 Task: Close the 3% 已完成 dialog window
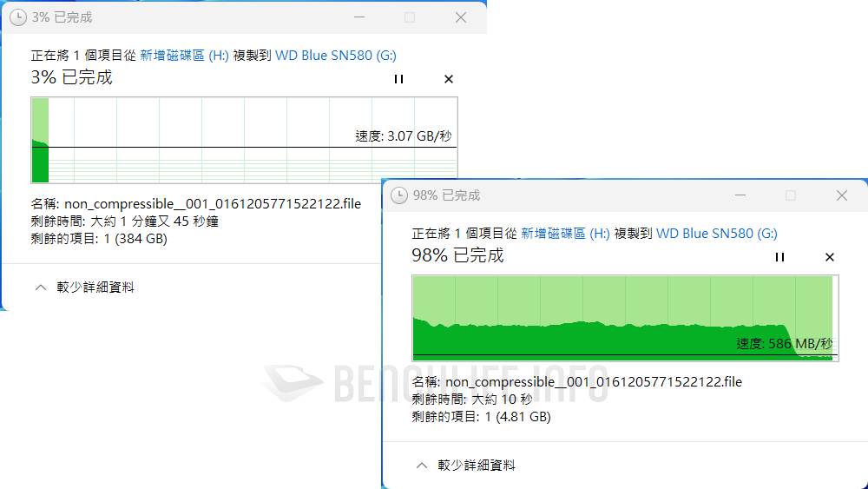pos(461,17)
